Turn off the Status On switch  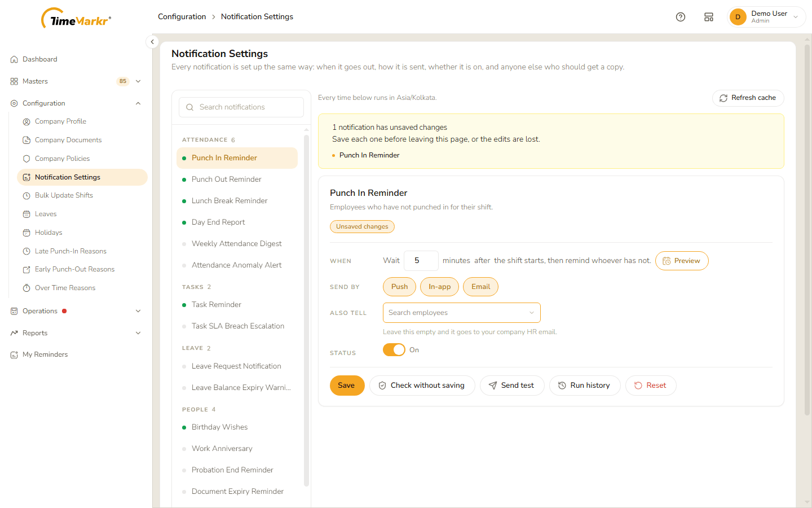[394, 350]
